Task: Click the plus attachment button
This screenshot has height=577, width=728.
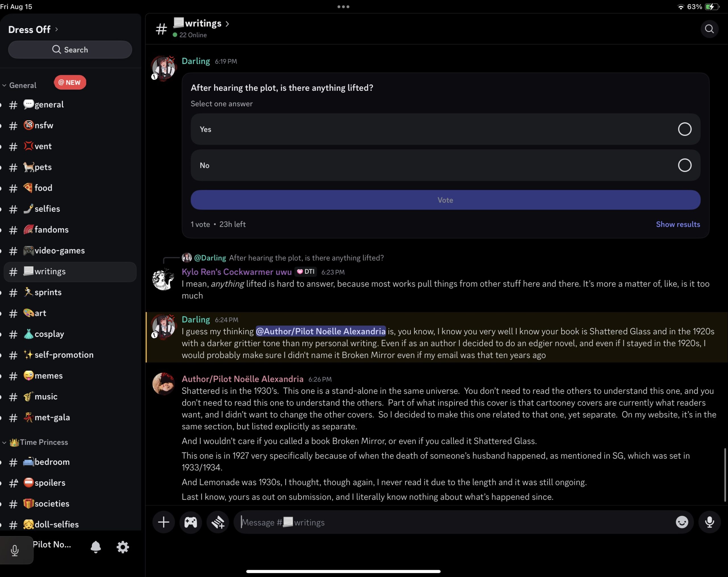Action: 164,522
